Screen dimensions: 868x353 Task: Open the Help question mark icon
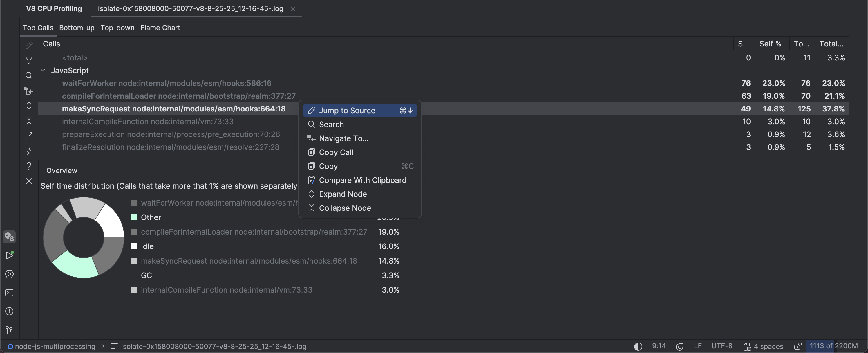29,165
